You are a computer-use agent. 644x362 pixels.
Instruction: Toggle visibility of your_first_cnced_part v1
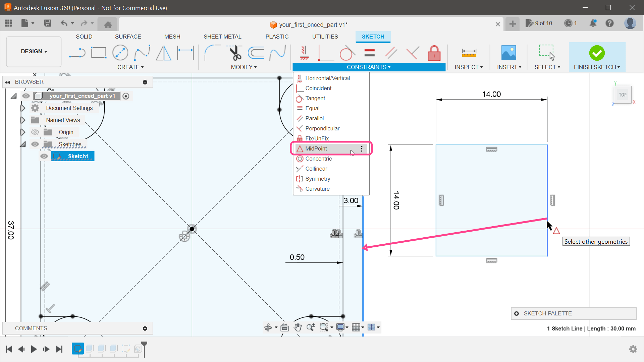tap(26, 96)
